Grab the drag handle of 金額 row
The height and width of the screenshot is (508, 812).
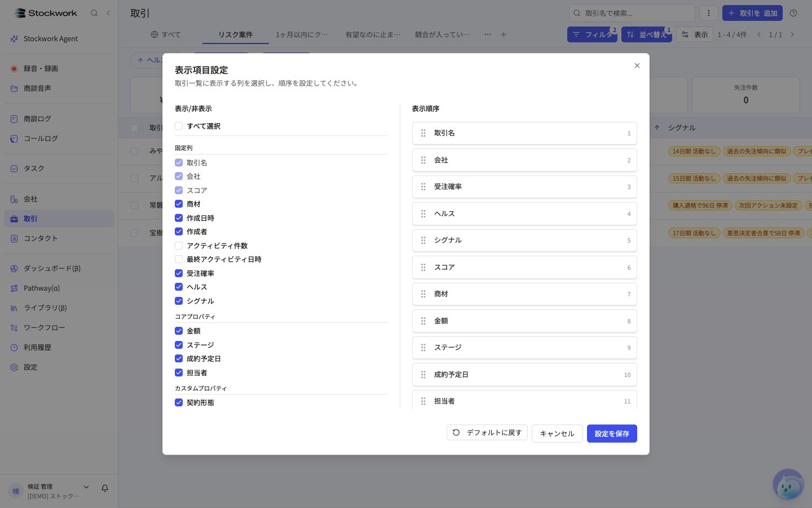(423, 321)
